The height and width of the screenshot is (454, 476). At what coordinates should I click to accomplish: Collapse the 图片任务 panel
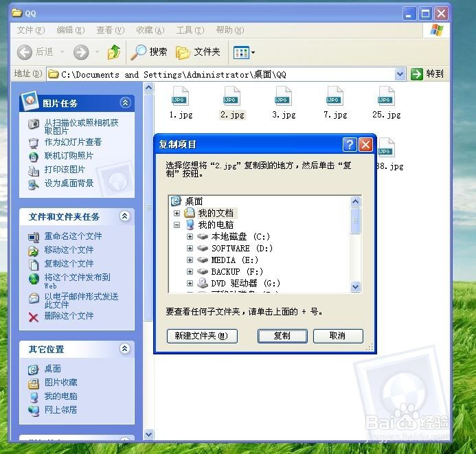[x=126, y=102]
